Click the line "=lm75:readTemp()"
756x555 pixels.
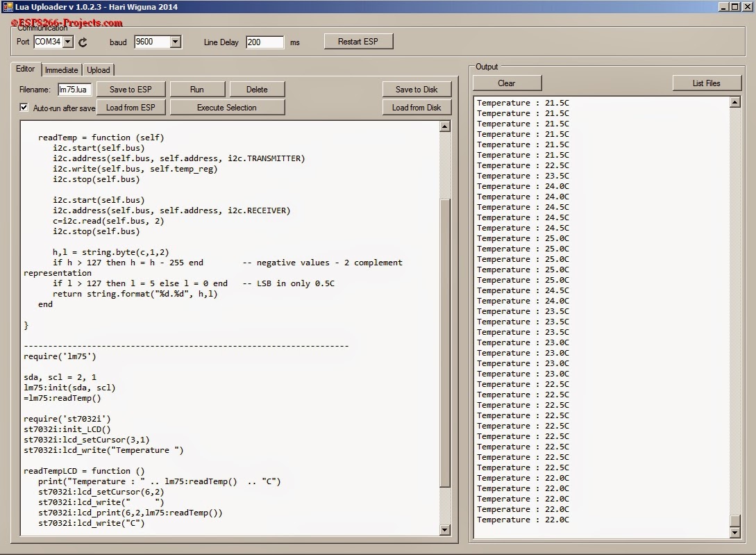[x=62, y=398]
